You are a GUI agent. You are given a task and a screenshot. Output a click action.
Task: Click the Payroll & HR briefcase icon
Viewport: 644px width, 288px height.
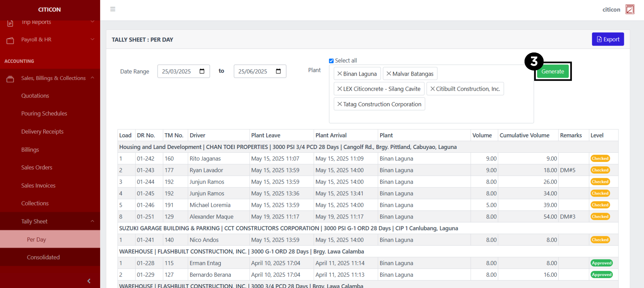click(x=10, y=41)
